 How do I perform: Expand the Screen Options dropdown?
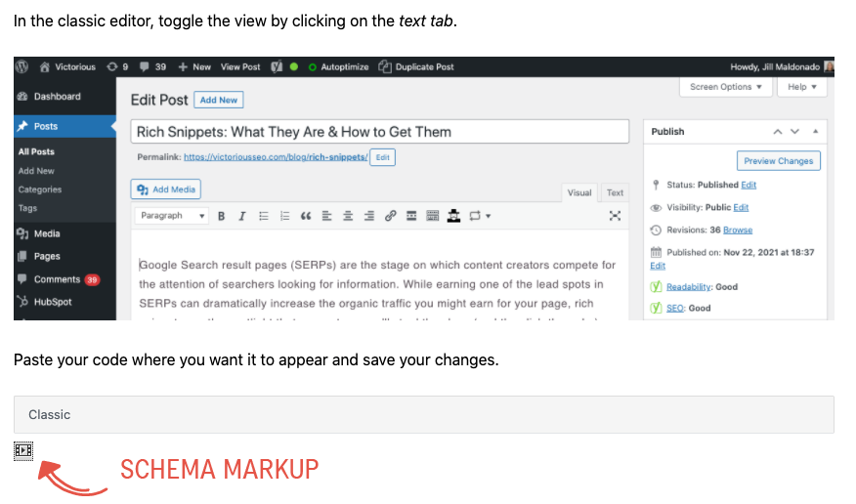click(725, 87)
